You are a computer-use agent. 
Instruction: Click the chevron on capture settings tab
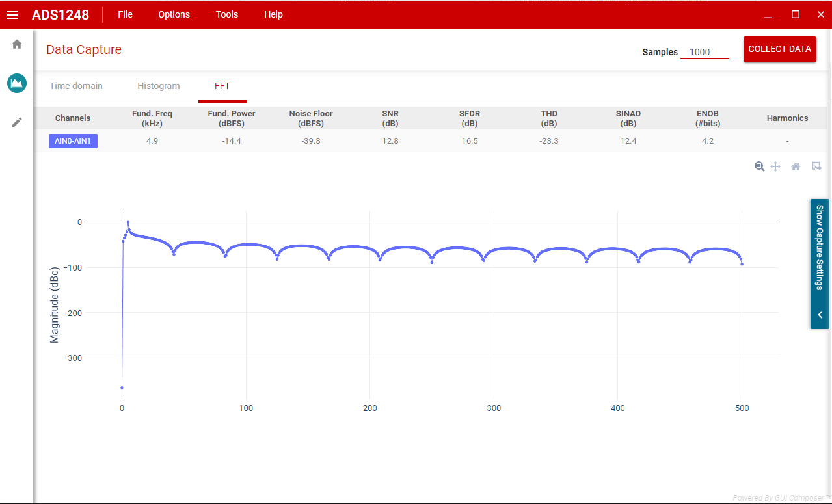(x=820, y=315)
